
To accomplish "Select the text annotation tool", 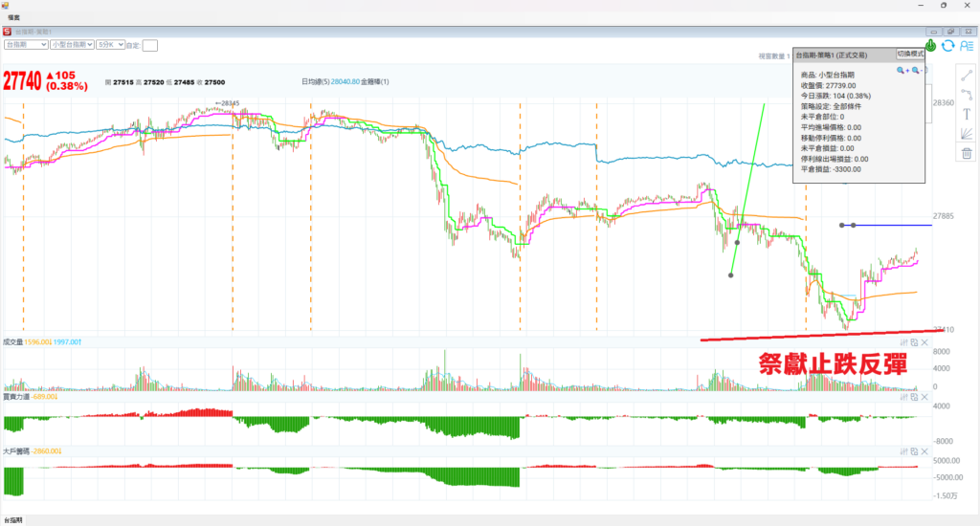I will click(x=966, y=114).
